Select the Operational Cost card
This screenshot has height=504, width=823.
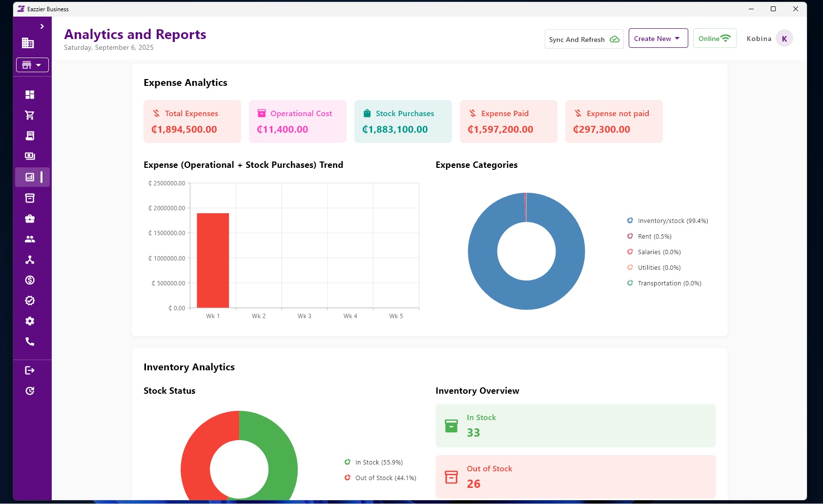[x=298, y=121]
